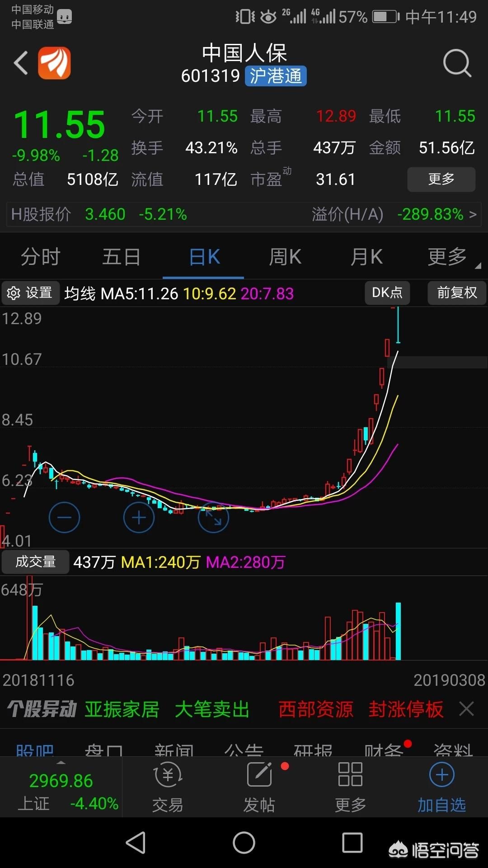488x868 pixels.
Task: Switch to 月K chart tab
Action: click(366, 257)
